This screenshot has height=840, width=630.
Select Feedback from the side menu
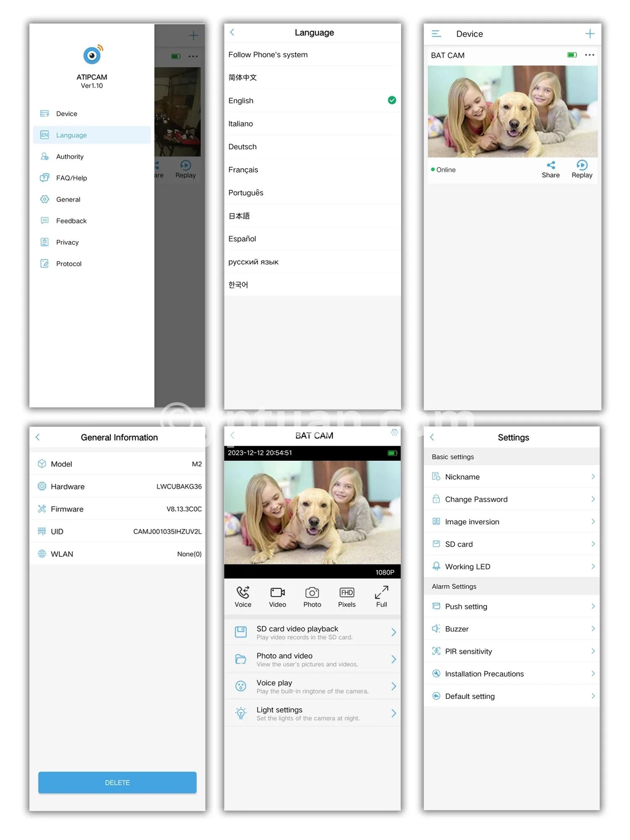click(71, 221)
